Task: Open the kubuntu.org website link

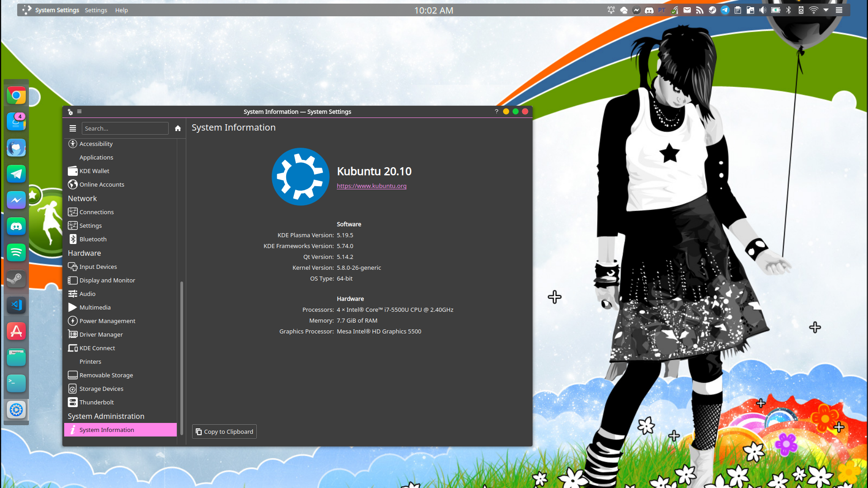Action: click(372, 186)
